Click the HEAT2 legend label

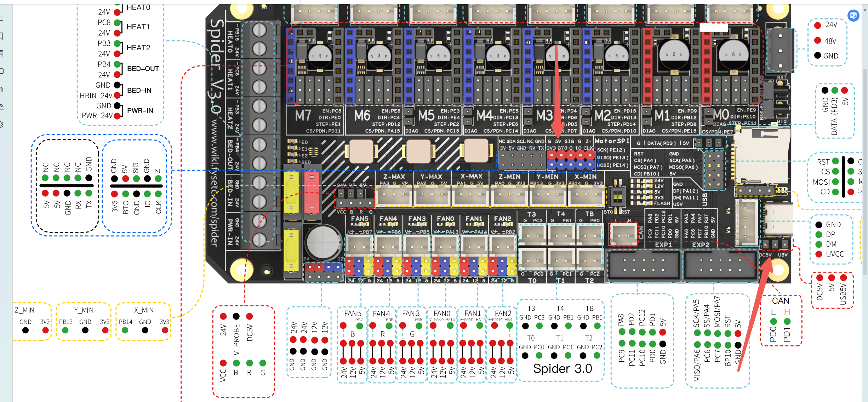[138, 48]
